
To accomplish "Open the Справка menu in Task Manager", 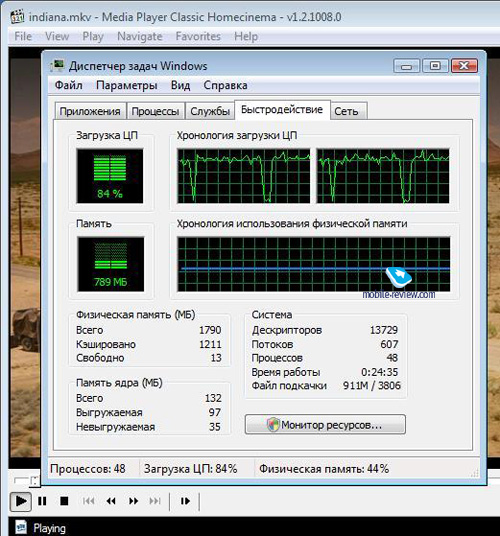I will [226, 85].
